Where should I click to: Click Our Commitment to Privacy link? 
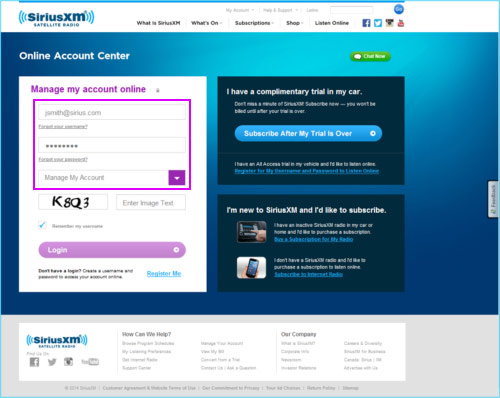(x=231, y=388)
